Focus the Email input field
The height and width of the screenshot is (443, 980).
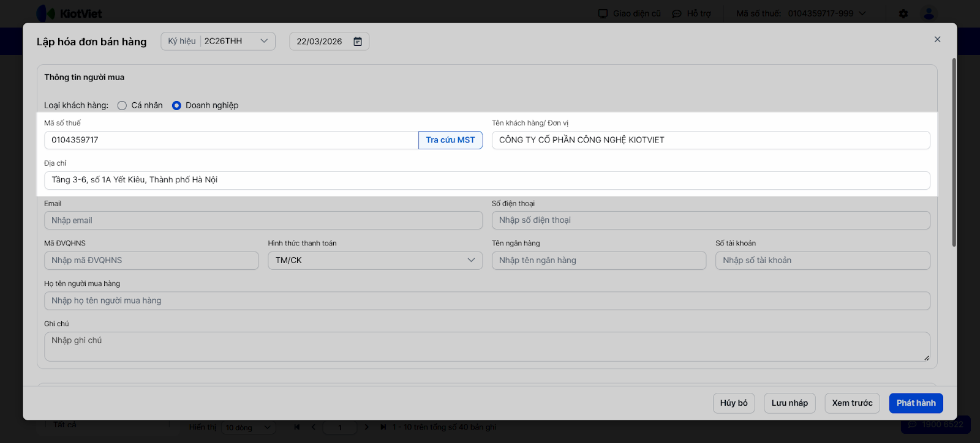coord(263,220)
